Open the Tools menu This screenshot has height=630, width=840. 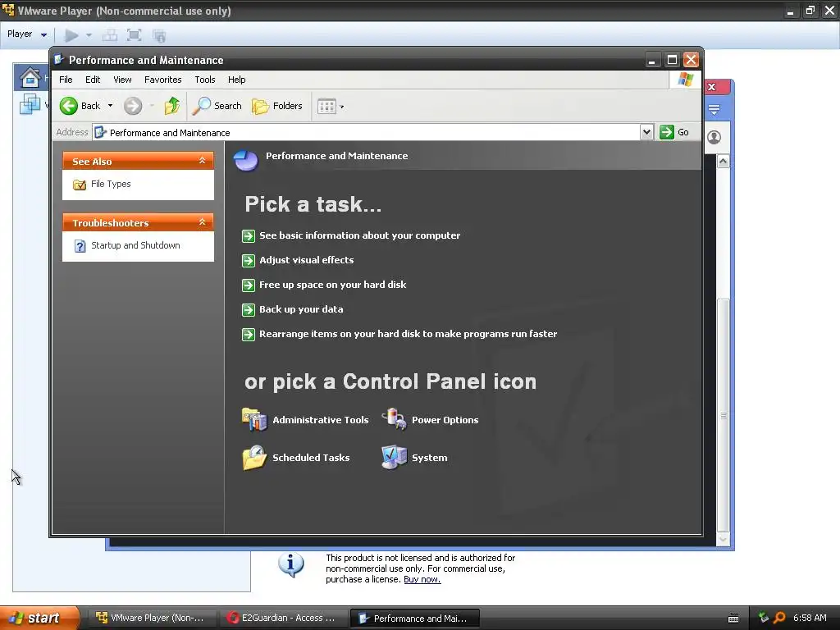tap(204, 80)
